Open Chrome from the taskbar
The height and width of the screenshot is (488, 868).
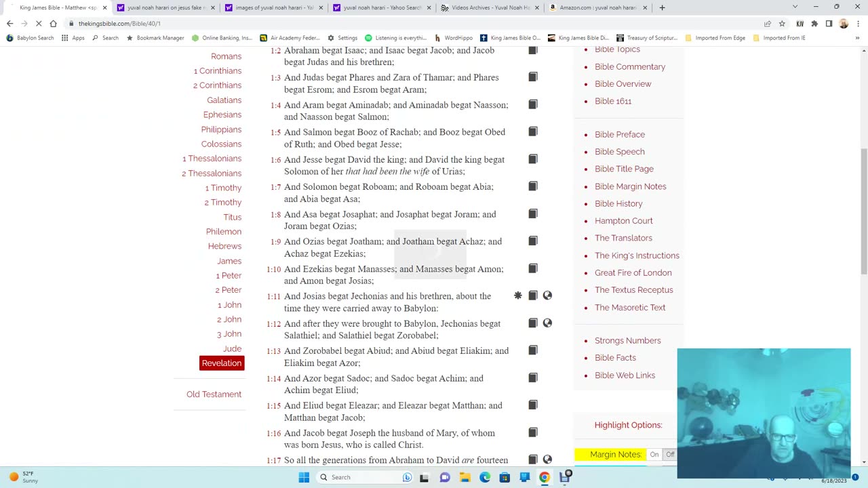(544, 477)
